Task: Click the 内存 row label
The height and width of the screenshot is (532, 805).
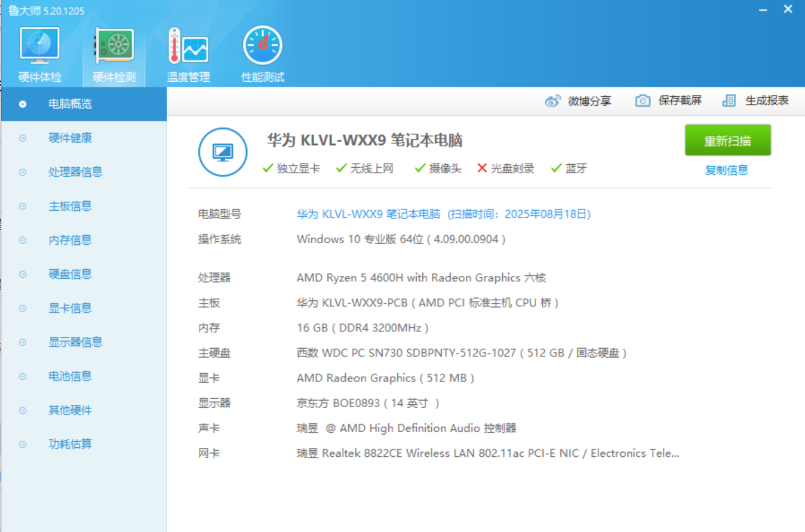Action: click(209, 328)
